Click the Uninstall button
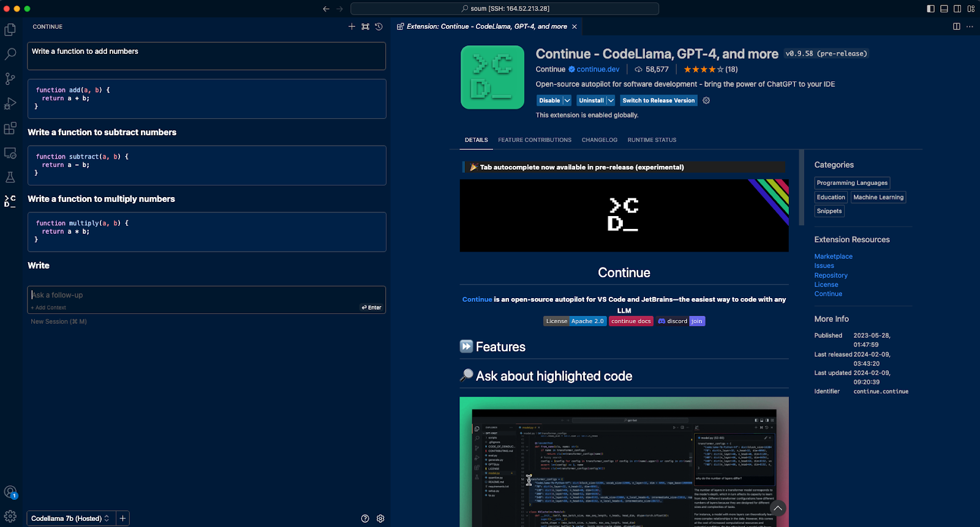The width and height of the screenshot is (980, 527). [591, 100]
